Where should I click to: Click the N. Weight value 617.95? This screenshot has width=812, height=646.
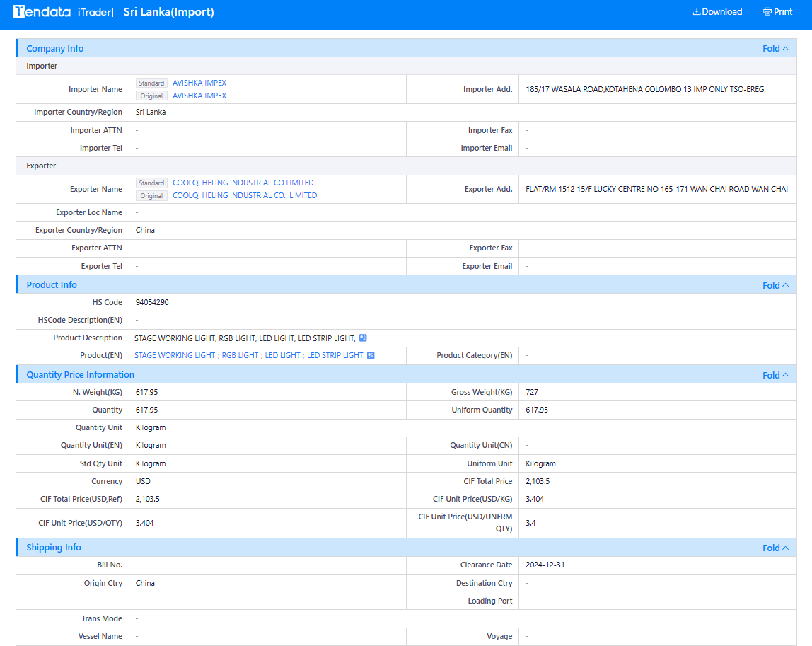click(146, 392)
